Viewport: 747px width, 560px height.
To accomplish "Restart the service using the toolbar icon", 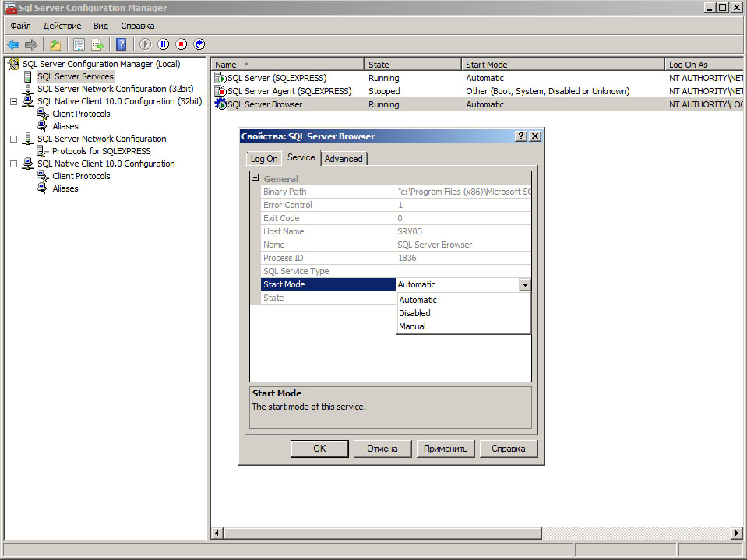I will [x=199, y=44].
